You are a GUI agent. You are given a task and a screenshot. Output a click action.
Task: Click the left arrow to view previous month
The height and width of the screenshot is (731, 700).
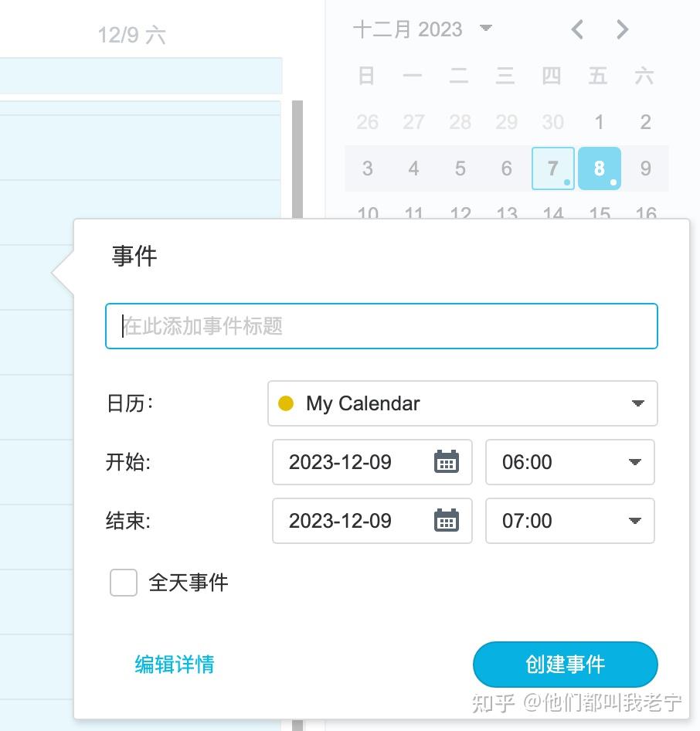click(x=576, y=29)
